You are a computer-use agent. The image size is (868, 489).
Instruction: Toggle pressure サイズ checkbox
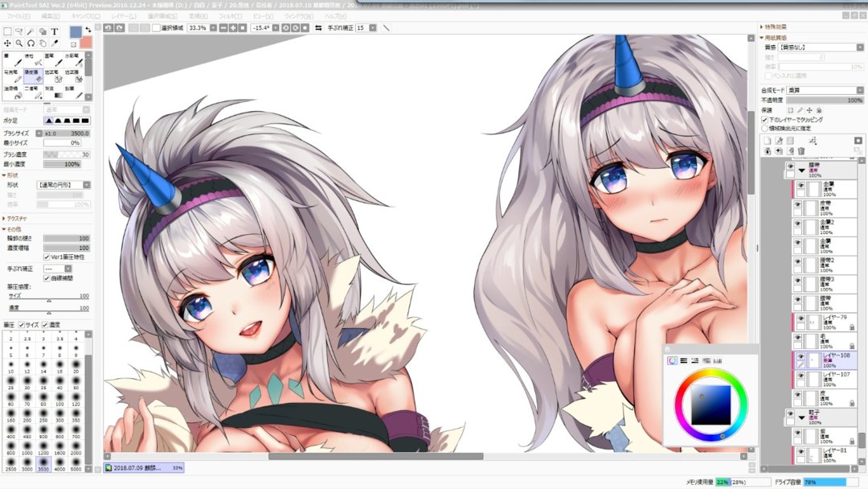(x=22, y=325)
